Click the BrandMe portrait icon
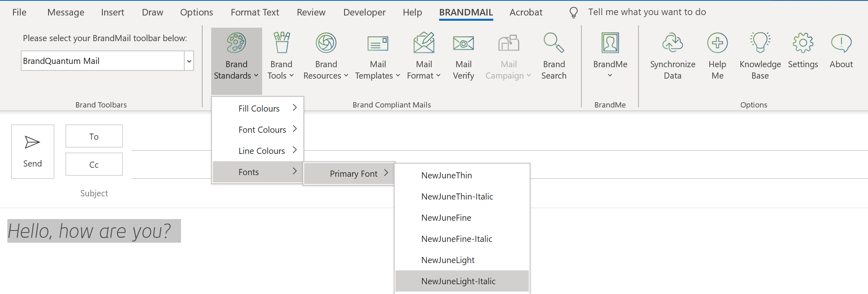This screenshot has width=868, height=294. point(610,43)
